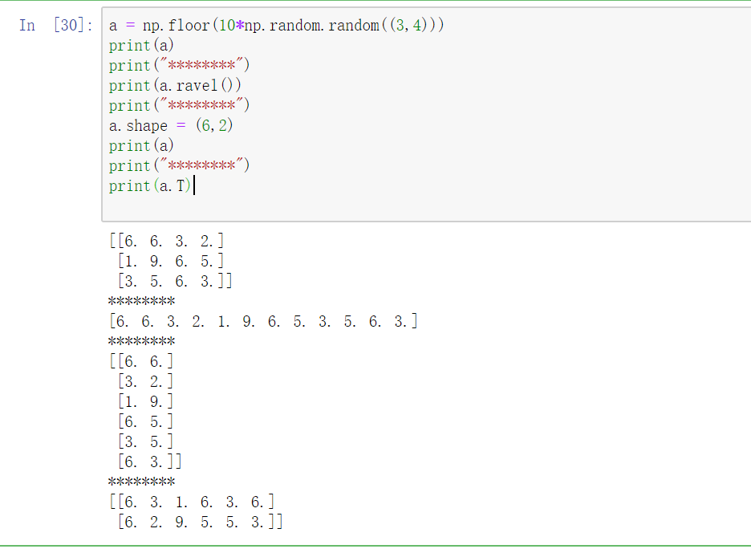Place cursor at end of print(a.T)
Viewport: 751px width, 549px height.
tap(192, 186)
